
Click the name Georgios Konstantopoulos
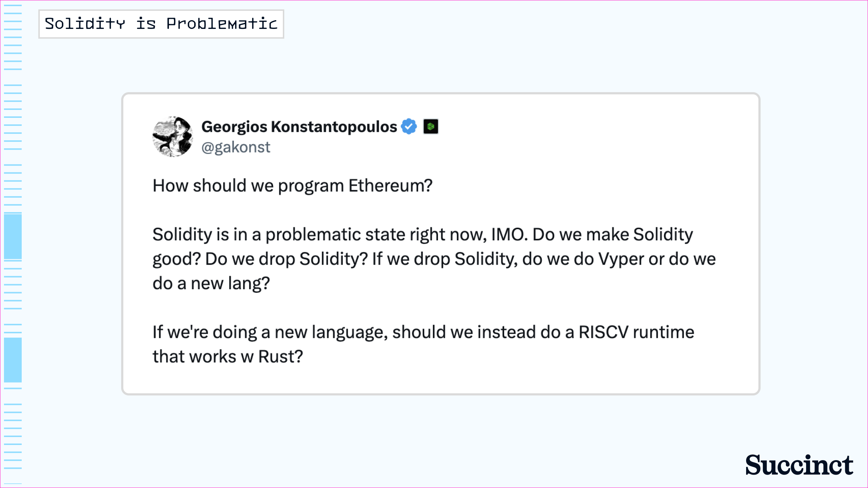pyautogui.click(x=299, y=127)
